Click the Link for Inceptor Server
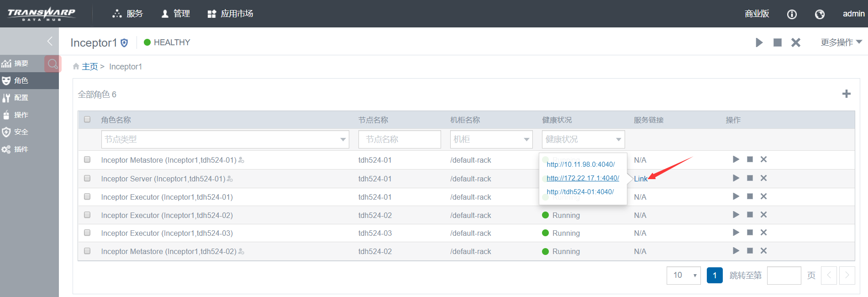The width and height of the screenshot is (868, 297). point(641,179)
